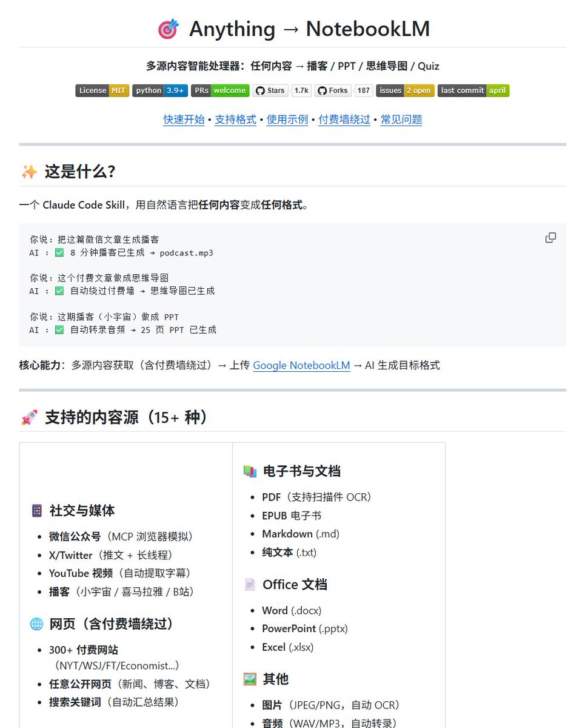Click the picture emoji beside 其他
This screenshot has width=585, height=728.
250,679
